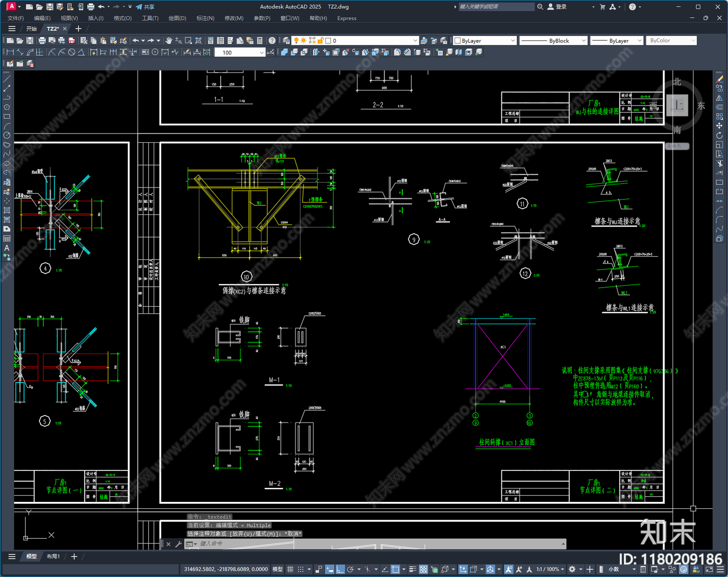Select the Erase tool in modify toolbar

719,79
